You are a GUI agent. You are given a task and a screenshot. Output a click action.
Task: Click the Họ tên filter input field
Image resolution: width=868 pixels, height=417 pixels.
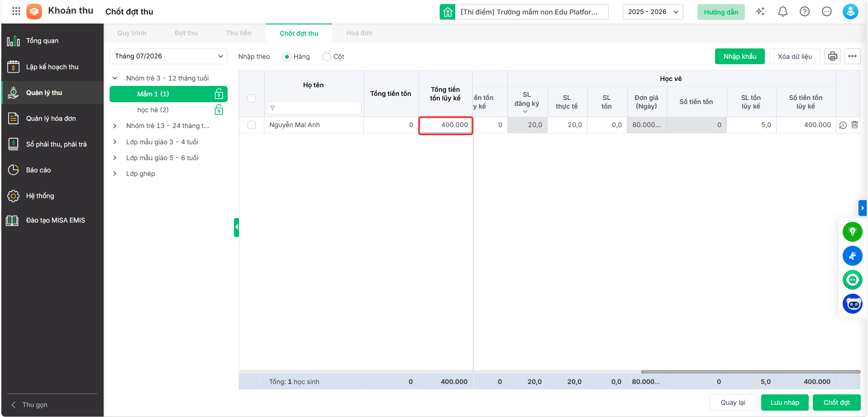click(314, 108)
